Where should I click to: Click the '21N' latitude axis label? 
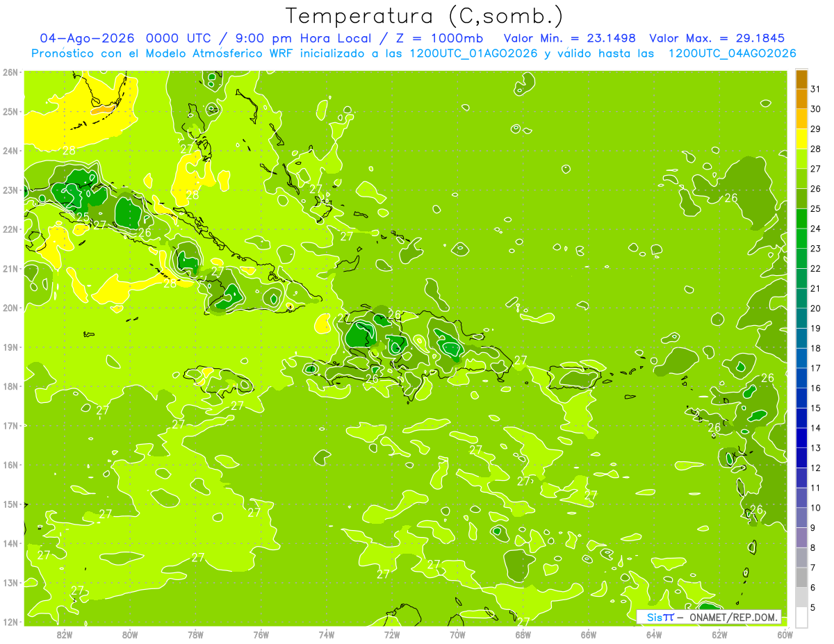(x=10, y=268)
